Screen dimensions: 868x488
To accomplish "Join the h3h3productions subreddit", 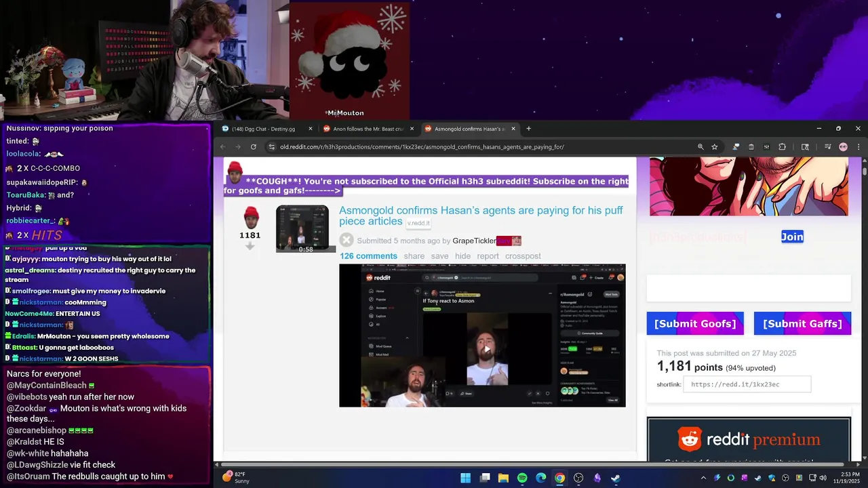I will 792,237.
